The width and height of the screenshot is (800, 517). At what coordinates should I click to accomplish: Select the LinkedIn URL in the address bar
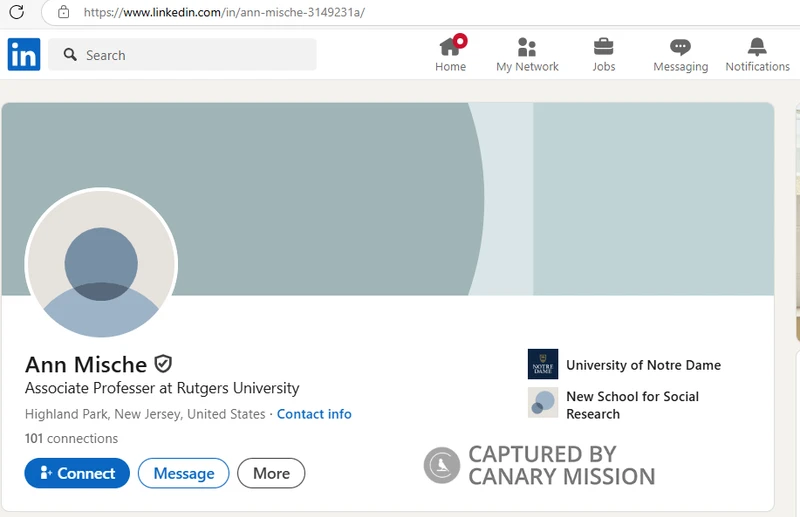coord(224,12)
